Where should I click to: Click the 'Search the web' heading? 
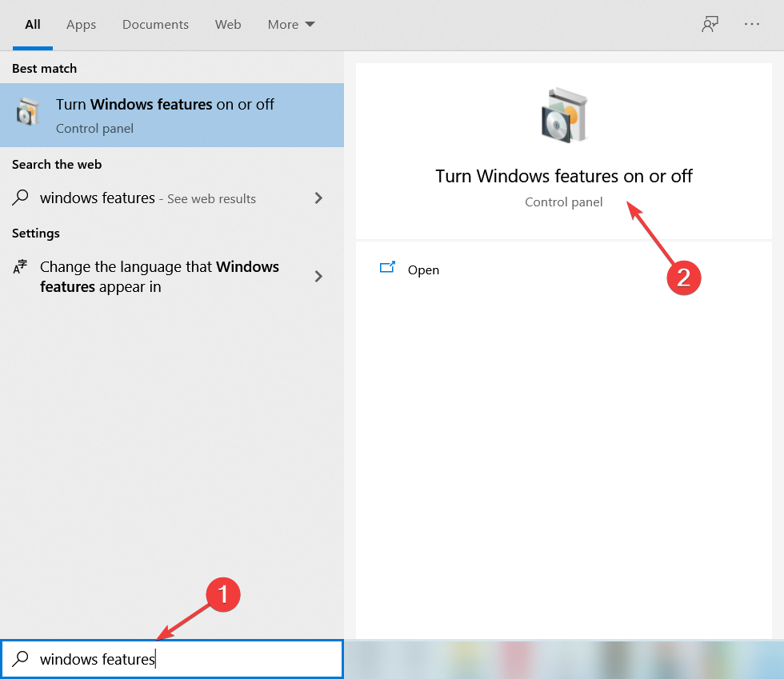57,165
